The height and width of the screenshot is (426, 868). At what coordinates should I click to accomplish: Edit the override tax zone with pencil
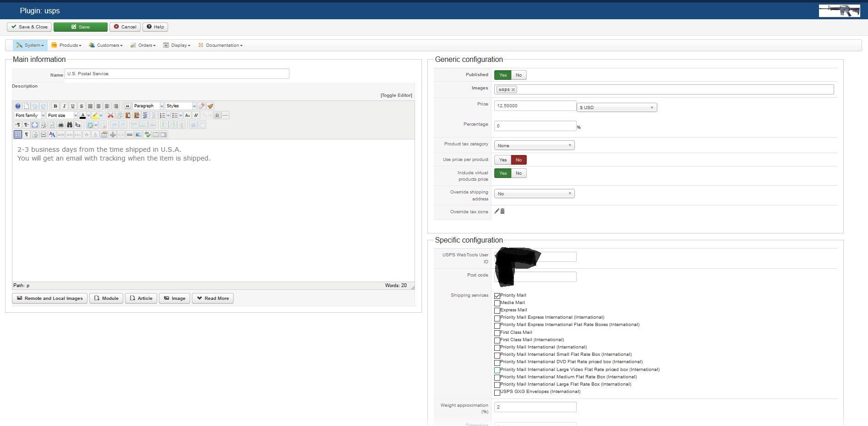(x=497, y=211)
